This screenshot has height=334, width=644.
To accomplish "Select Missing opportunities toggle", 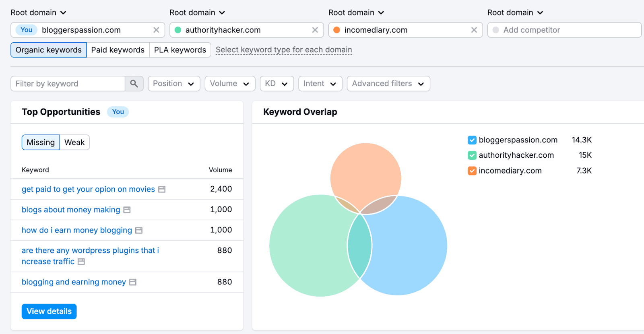I will point(41,142).
